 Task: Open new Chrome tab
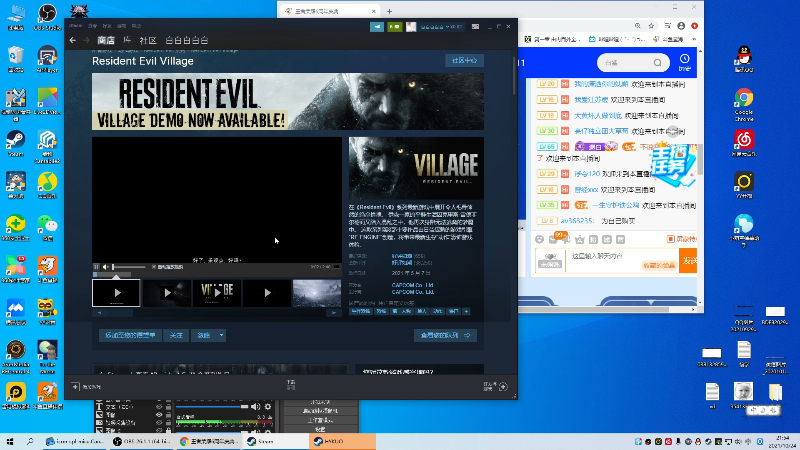click(389, 11)
